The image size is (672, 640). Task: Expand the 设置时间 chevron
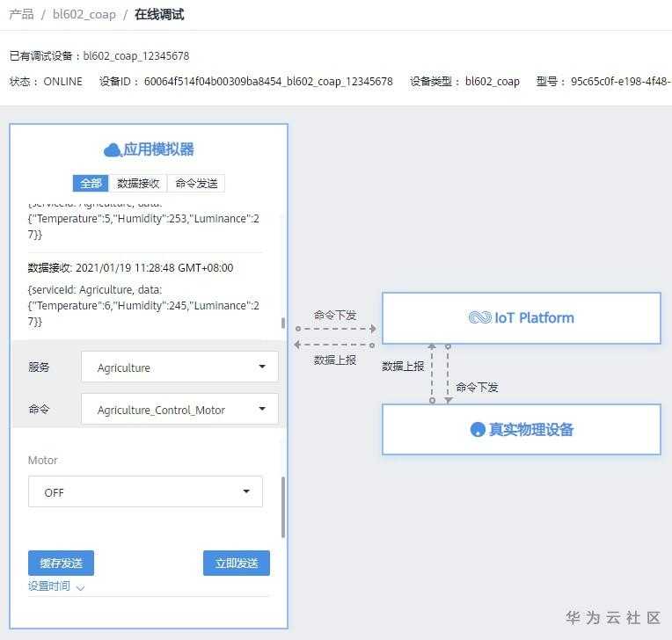[x=80, y=587]
